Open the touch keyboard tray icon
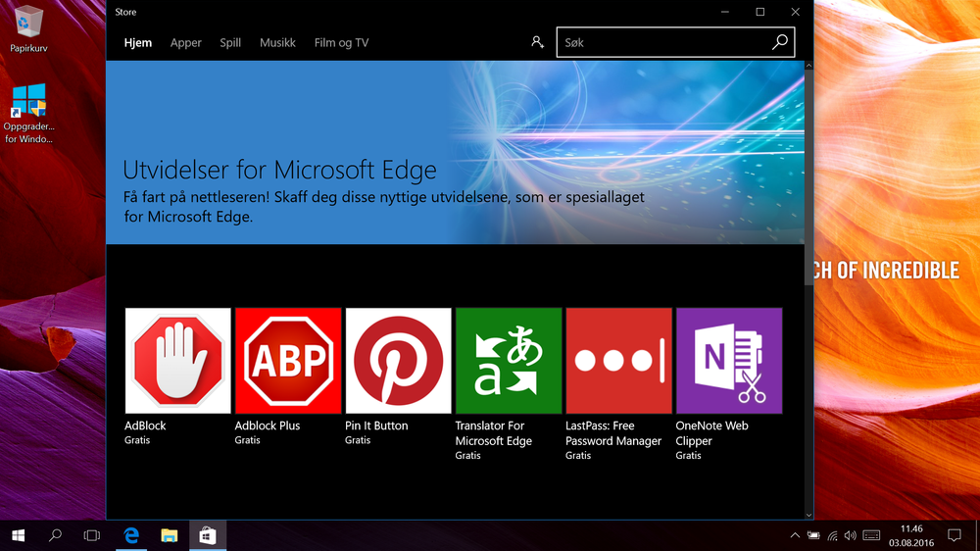980x551 pixels. point(871,535)
